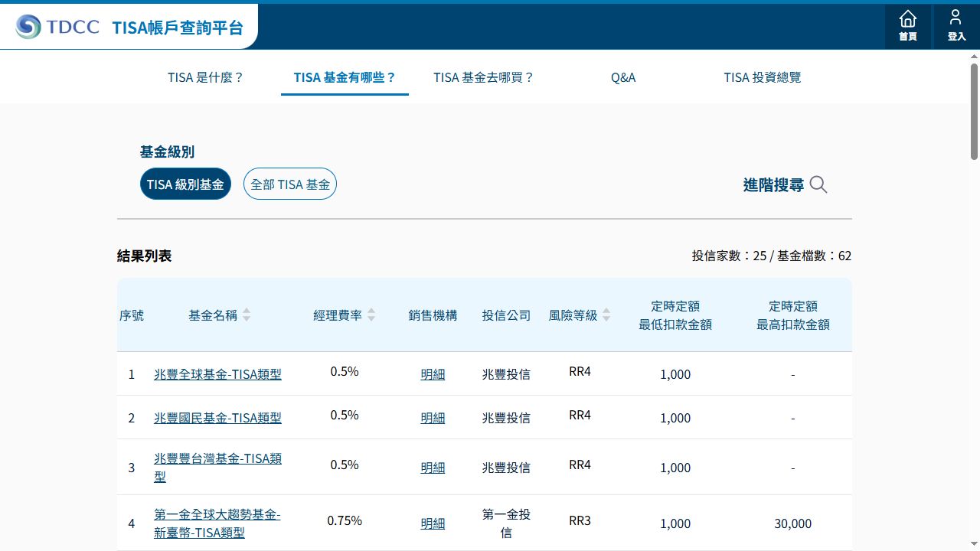Open 第一金全球大趨勢基金 fund link
The height and width of the screenshot is (551, 980).
tap(217, 523)
